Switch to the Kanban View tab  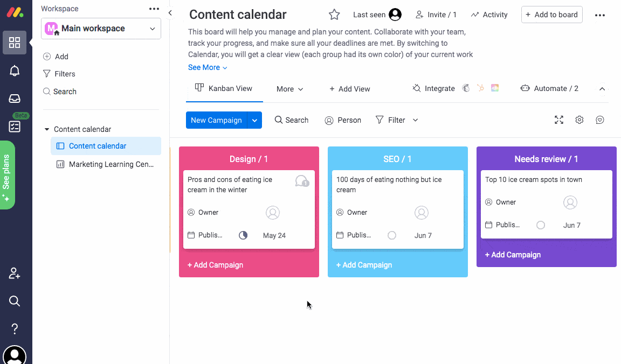click(224, 89)
